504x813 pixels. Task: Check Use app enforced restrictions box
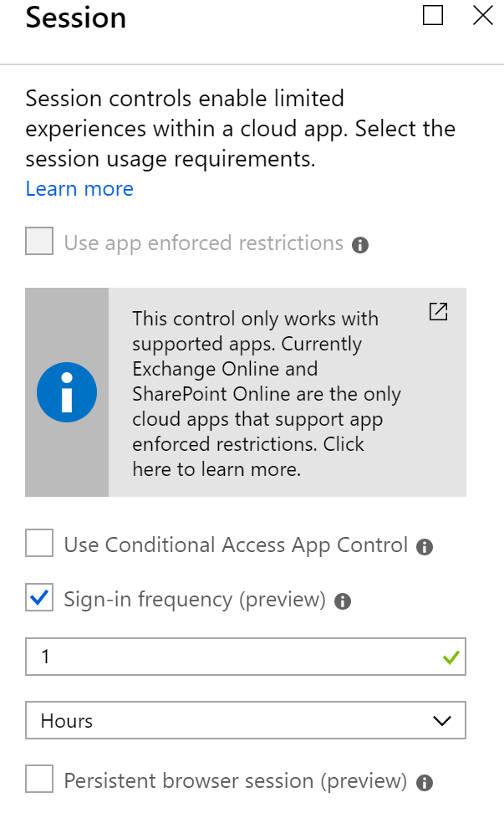39,241
